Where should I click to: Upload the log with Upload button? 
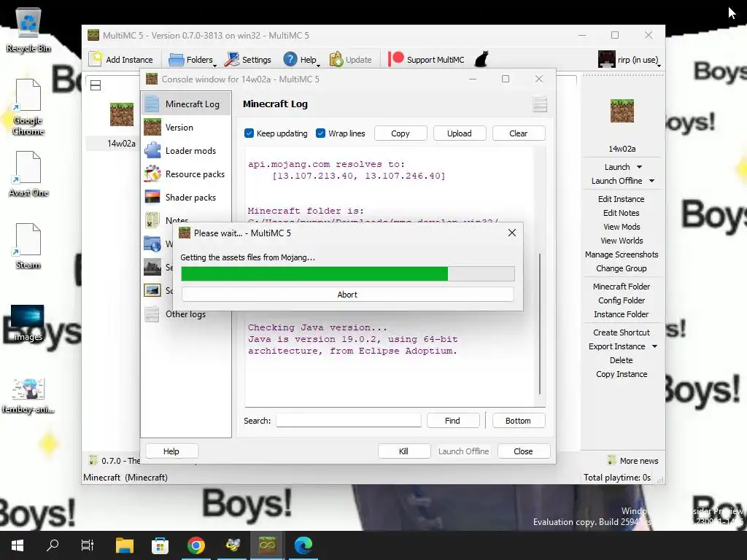(x=460, y=133)
